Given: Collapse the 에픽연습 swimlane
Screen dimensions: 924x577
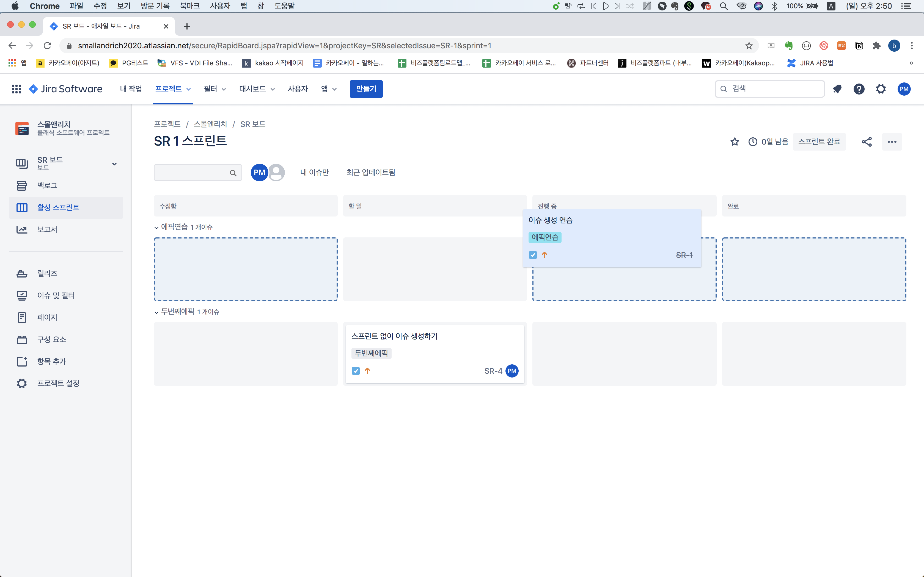Looking at the screenshot, I should [x=156, y=228].
